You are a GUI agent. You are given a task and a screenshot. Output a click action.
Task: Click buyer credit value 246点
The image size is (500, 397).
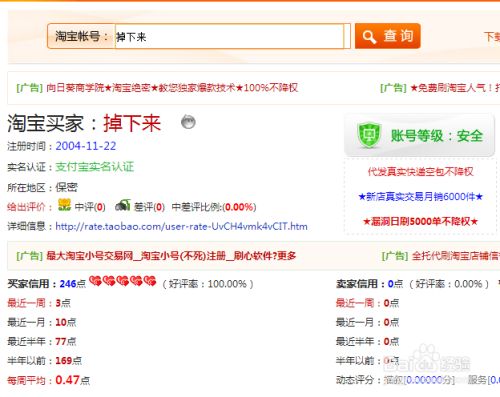(73, 284)
